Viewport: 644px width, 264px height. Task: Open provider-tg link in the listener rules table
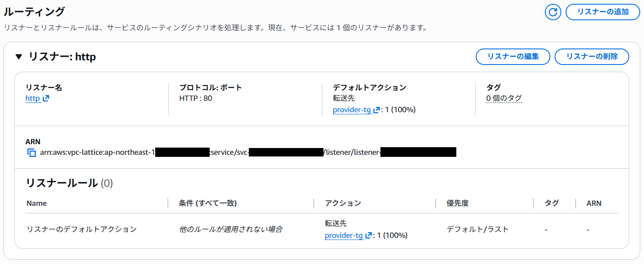[344, 236]
